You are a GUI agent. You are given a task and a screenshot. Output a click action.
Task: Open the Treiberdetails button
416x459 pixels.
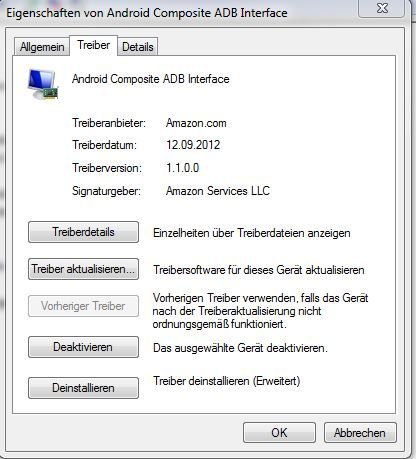pyautogui.click(x=83, y=232)
